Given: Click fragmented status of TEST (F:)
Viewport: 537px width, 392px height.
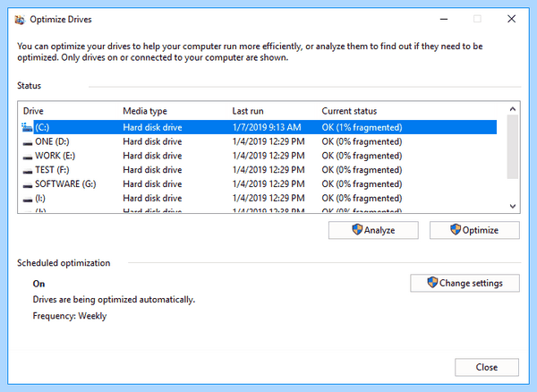Looking at the screenshot, I should point(362,170).
